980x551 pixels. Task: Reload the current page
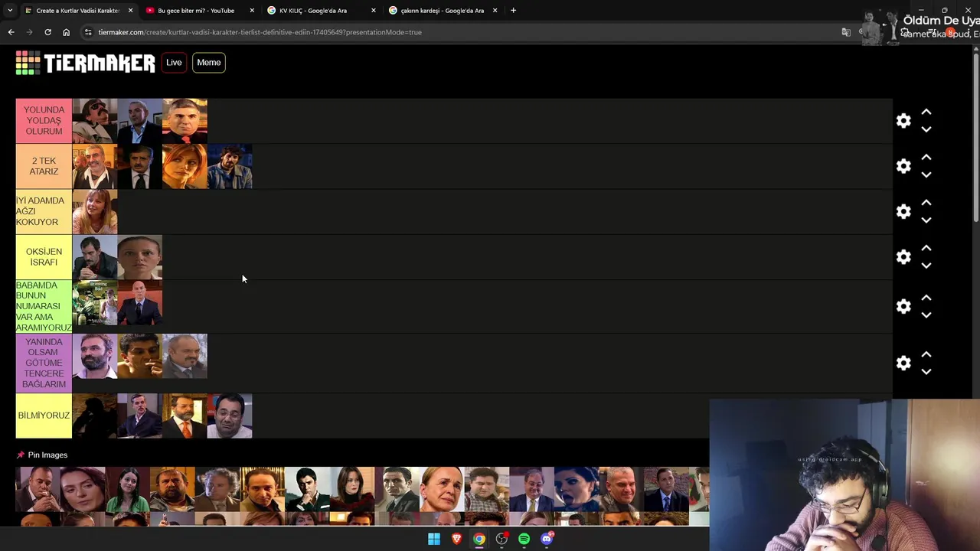click(x=47, y=32)
